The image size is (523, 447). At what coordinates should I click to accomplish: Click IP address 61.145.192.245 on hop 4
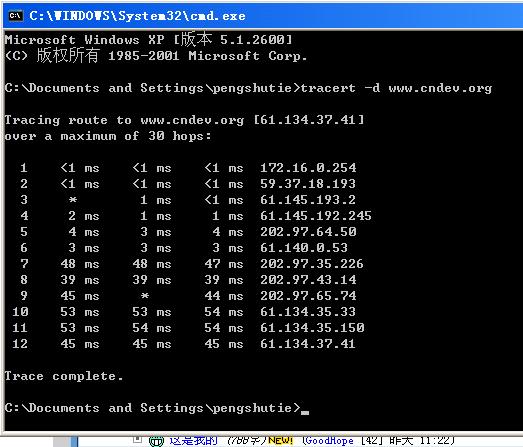[316, 215]
